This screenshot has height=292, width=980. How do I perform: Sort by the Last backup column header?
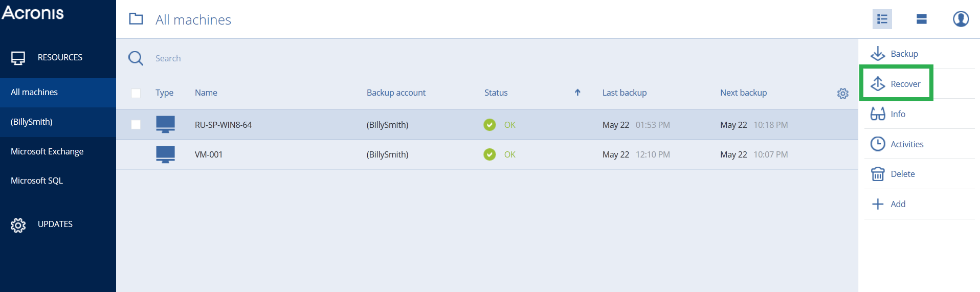click(x=624, y=93)
